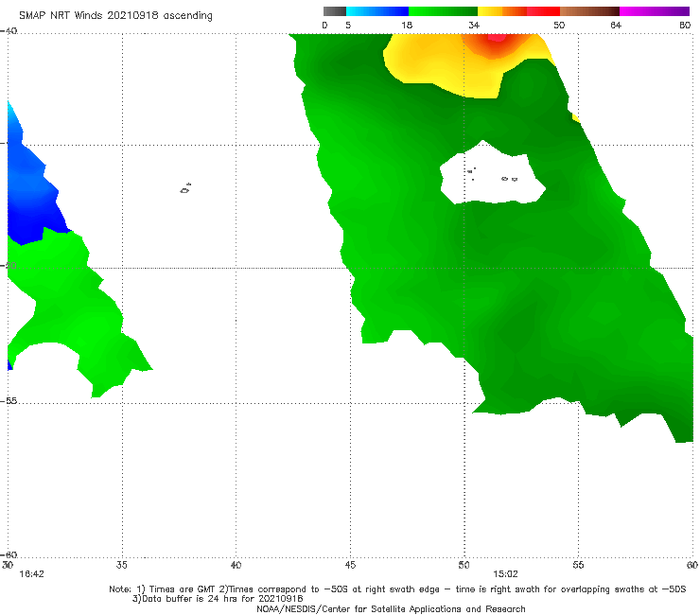
Task: Pick the green 18–34 knot colorbar segment
Action: coord(443,11)
